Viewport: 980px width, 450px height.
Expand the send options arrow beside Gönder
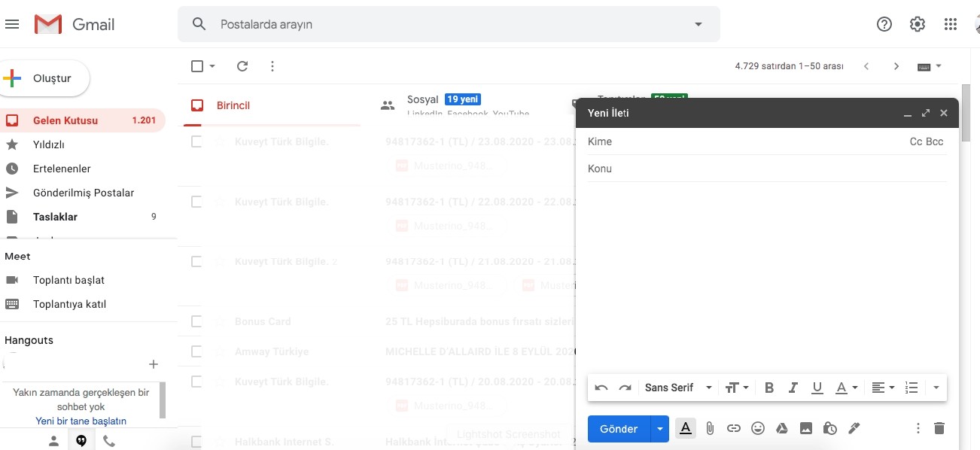click(x=659, y=429)
